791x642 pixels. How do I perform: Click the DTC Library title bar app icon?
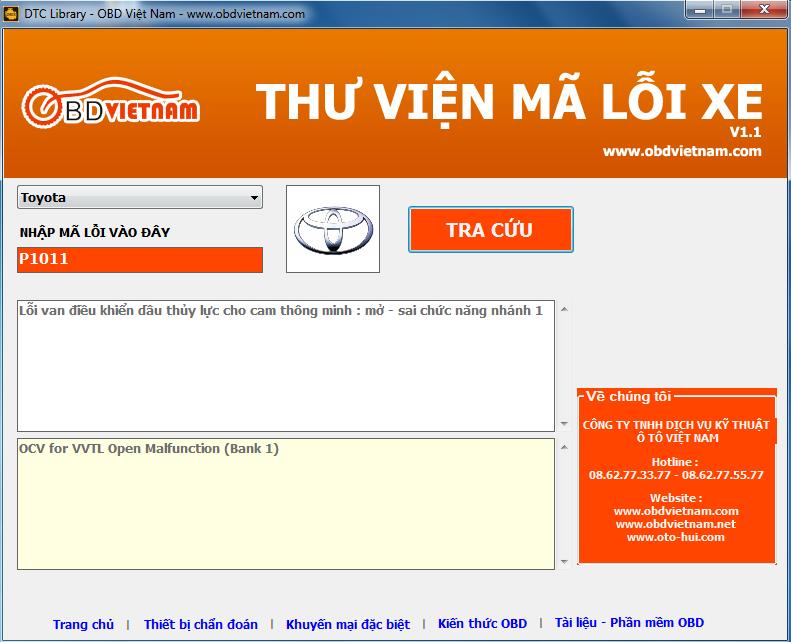tap(11, 13)
